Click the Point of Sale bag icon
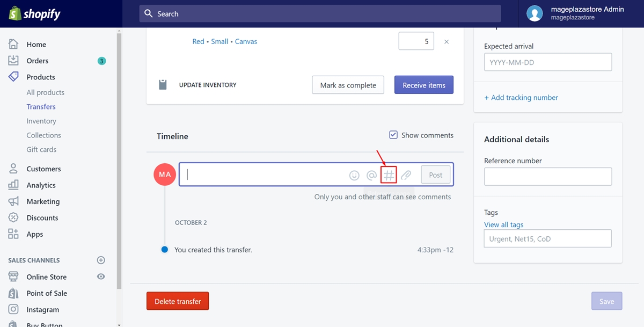This screenshot has width=644, height=327. coord(13,293)
